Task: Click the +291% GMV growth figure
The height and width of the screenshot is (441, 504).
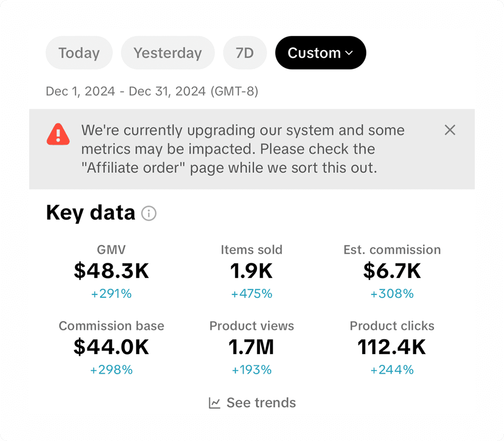Action: 112,294
